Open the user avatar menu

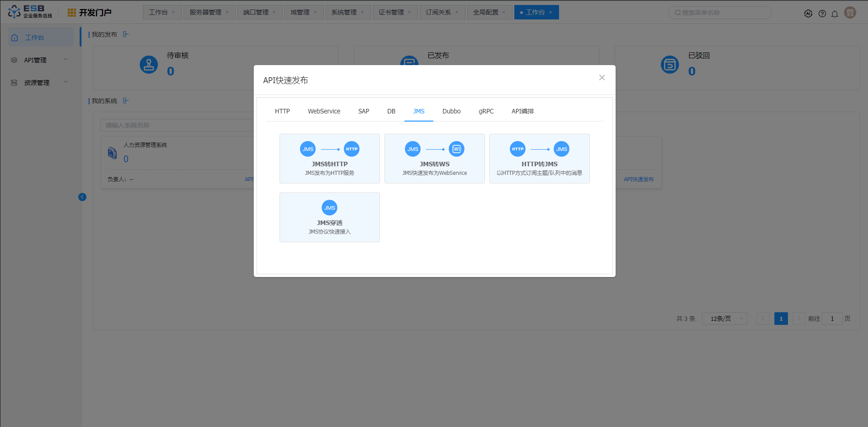click(850, 13)
